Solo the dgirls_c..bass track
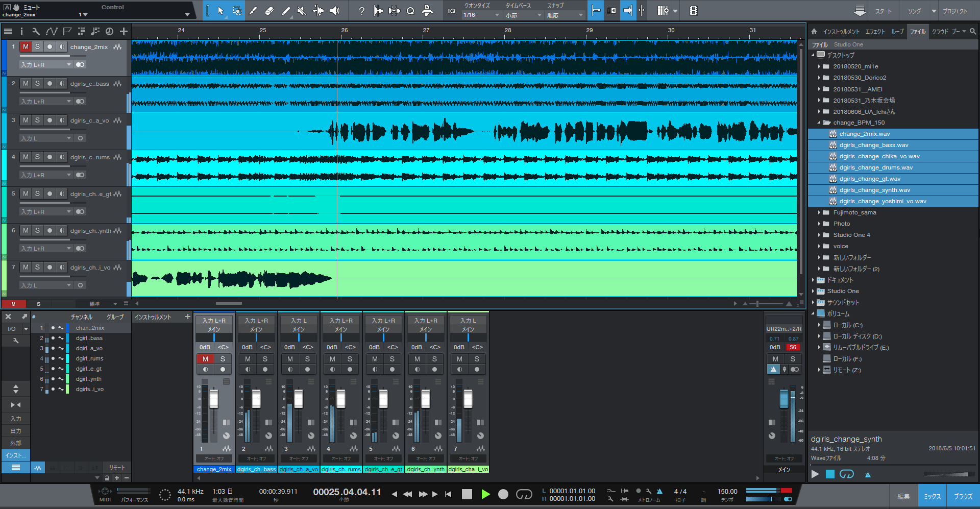The image size is (980, 509). (x=37, y=84)
